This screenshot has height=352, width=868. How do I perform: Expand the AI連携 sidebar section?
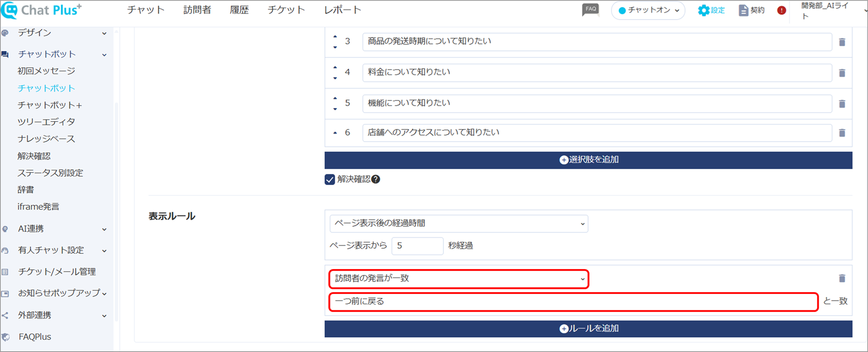tap(104, 229)
